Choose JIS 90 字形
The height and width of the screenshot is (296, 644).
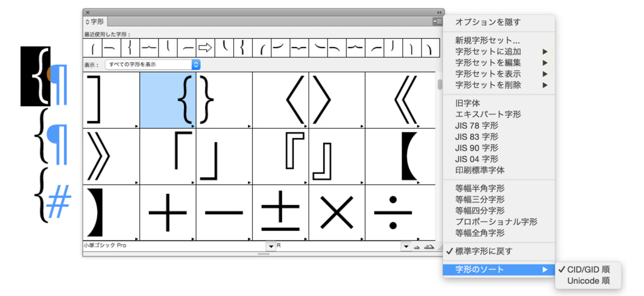pyautogui.click(x=499, y=148)
